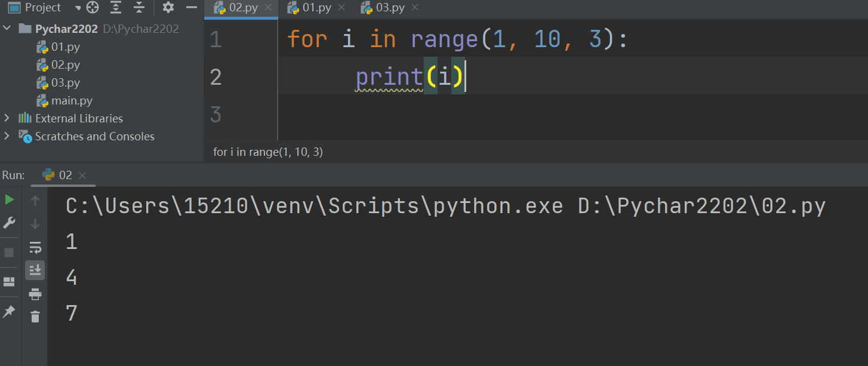Open main.py in the project tree
This screenshot has height=366, width=868.
(x=72, y=100)
